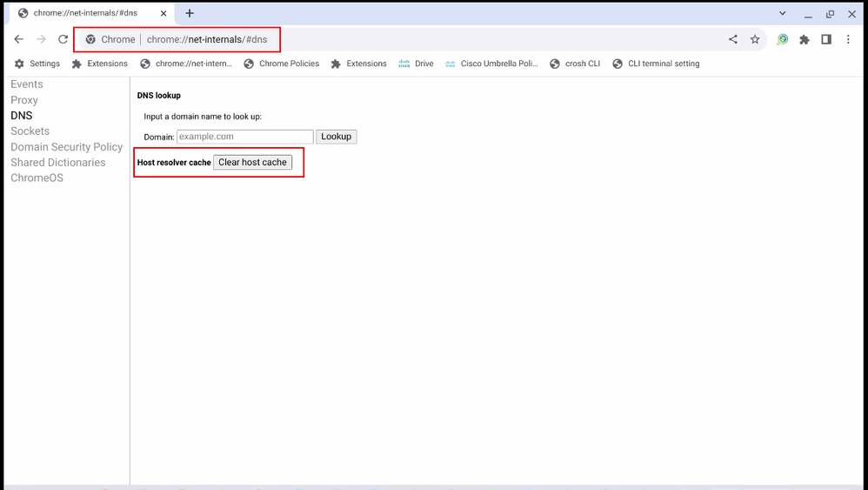Screen dimensions: 868x490
Task: Open the chrome://net-intern... bookmark
Action: pyautogui.click(x=186, y=64)
